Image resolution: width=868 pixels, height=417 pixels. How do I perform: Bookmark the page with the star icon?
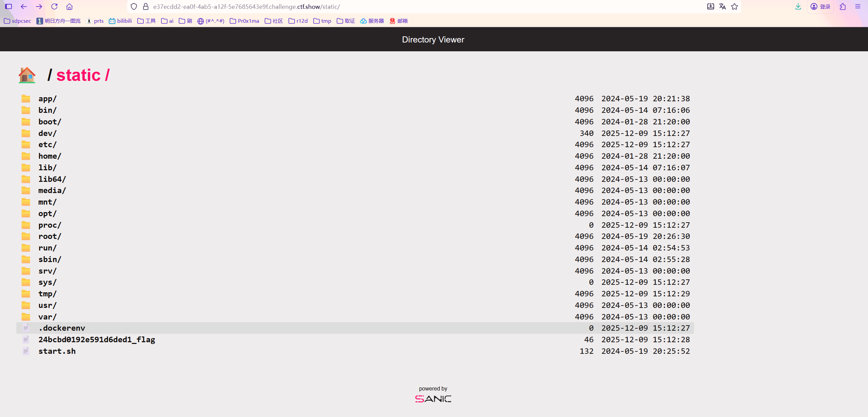pyautogui.click(x=734, y=6)
